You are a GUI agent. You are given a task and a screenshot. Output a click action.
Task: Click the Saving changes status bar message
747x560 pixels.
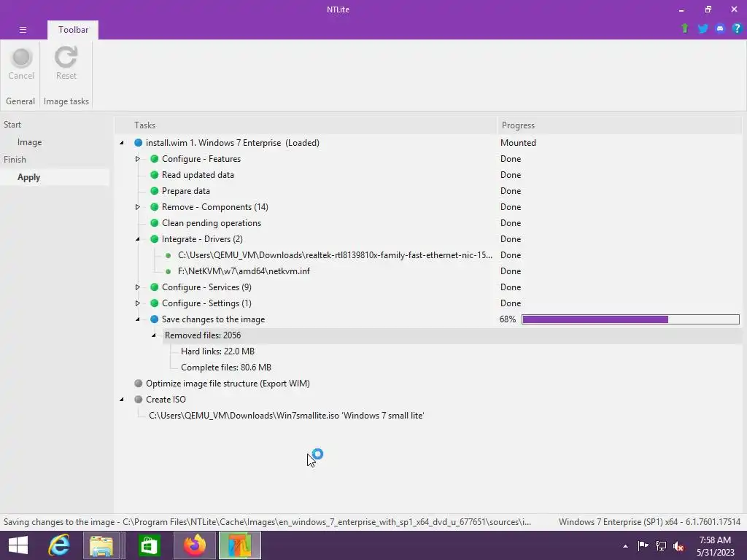(267, 522)
